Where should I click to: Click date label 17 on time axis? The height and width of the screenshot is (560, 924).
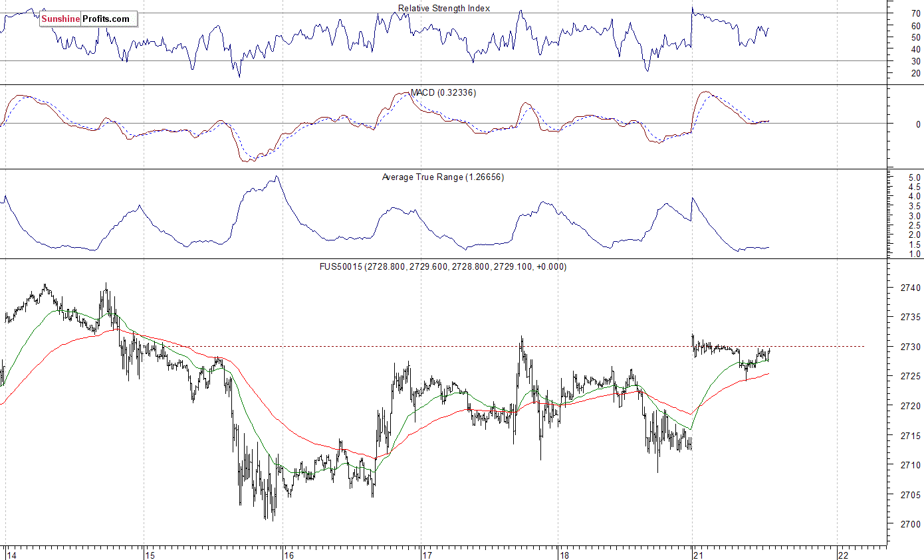[427, 555]
